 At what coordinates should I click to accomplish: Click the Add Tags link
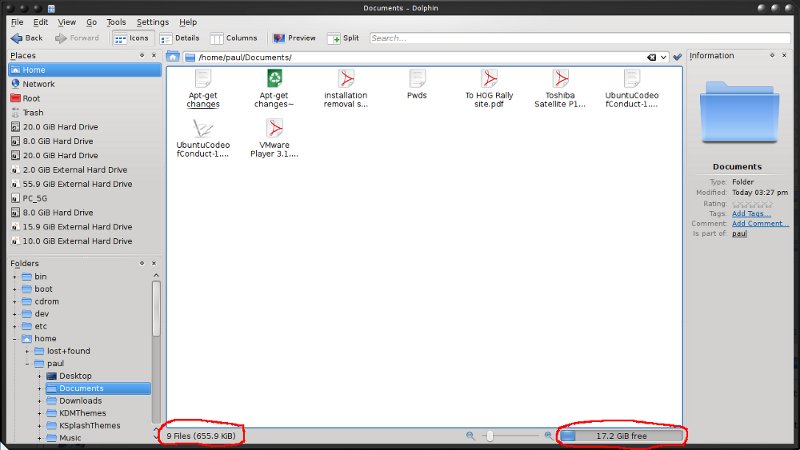752,213
